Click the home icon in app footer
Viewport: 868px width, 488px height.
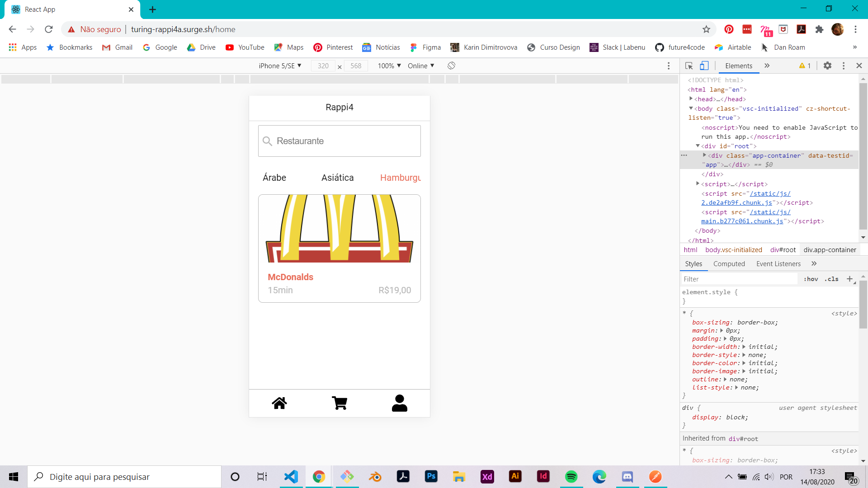coord(279,403)
